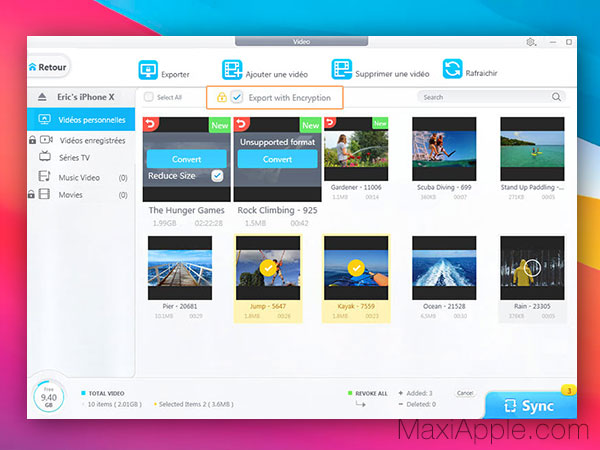Select the Stand Up Paddling thumbnail
This screenshot has width=600, height=450.
[532, 149]
